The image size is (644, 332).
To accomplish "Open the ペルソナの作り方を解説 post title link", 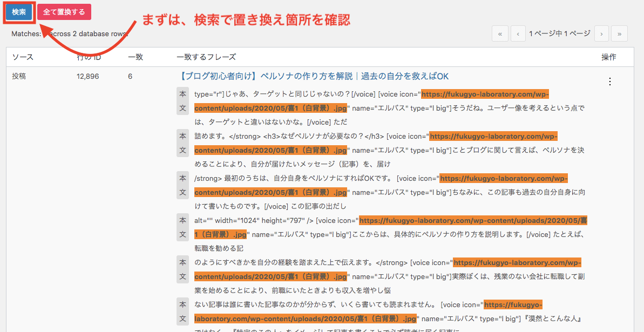I will 313,76.
